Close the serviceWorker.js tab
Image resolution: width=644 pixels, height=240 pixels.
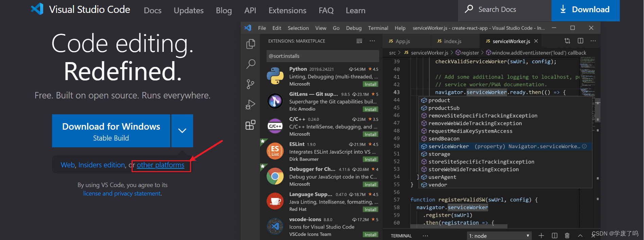pyautogui.click(x=536, y=41)
